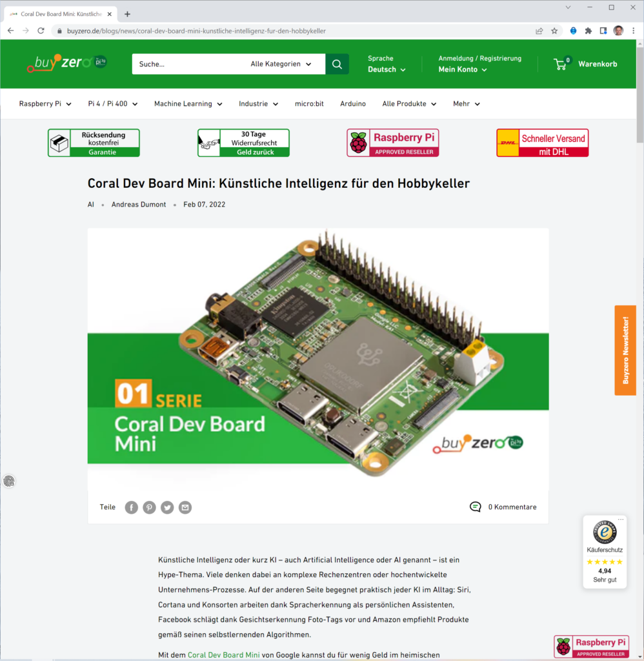The height and width of the screenshot is (661, 644).
Task: Click the date Feb 07, 2022
Action: (205, 205)
